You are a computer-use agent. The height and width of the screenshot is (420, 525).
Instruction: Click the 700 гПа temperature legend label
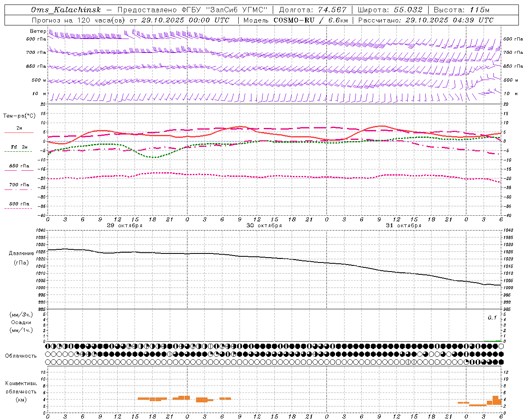(19, 185)
